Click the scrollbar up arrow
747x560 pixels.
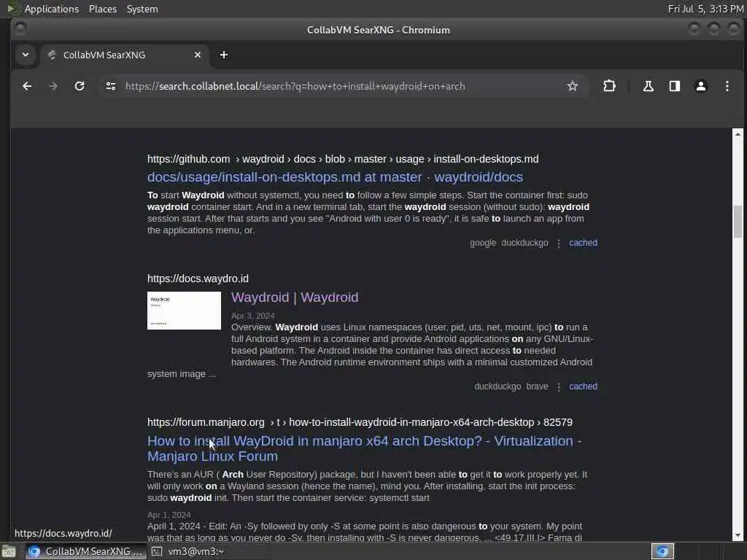(738, 134)
